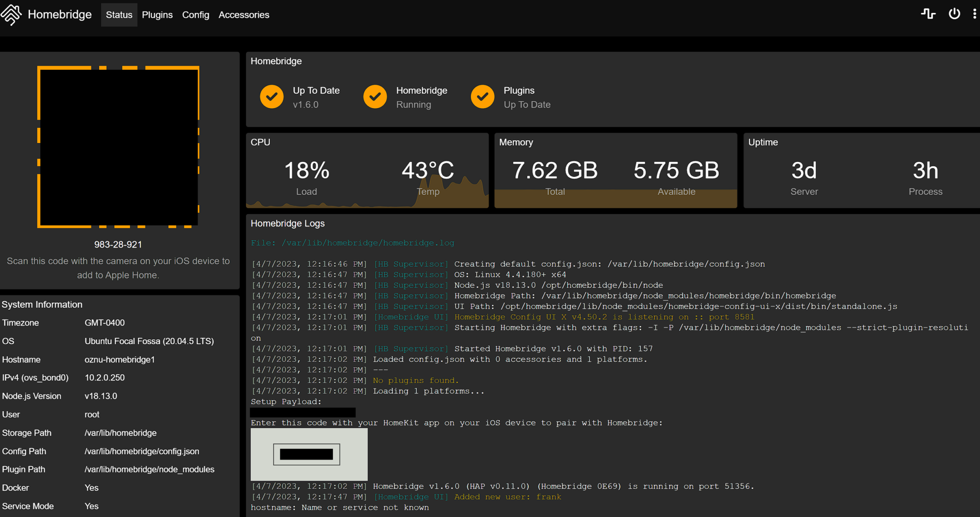Click the pairing code 983-28-921

[118, 244]
